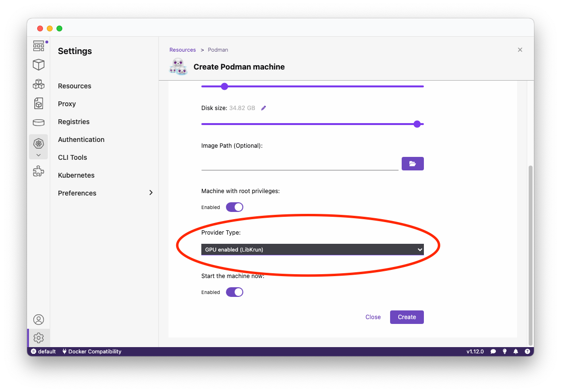The height and width of the screenshot is (392, 561).
Task: Open the Provider Type dropdown
Action: coord(312,250)
